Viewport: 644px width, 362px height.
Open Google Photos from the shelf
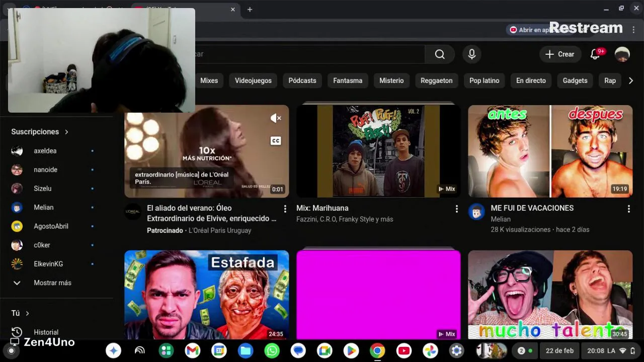pyautogui.click(x=430, y=351)
